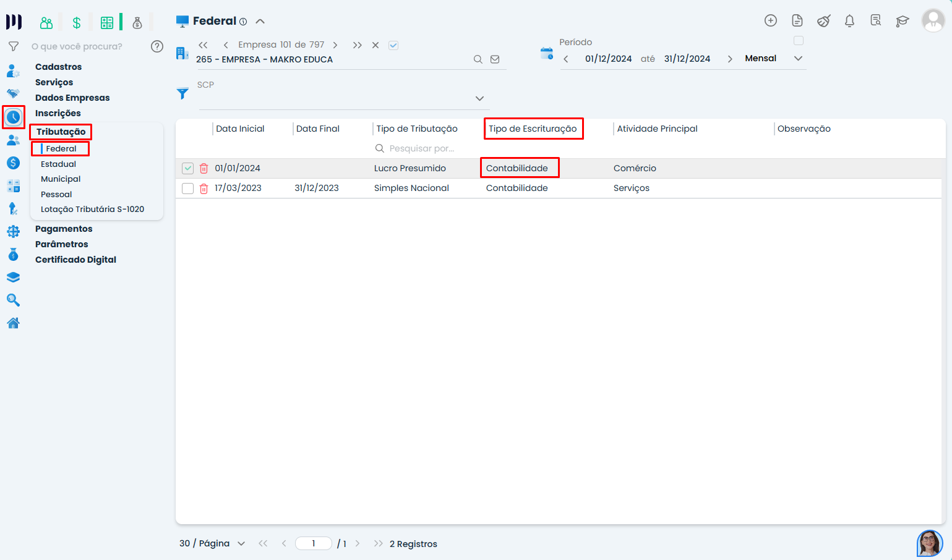Click the magnifier icon beside company name

point(478,59)
